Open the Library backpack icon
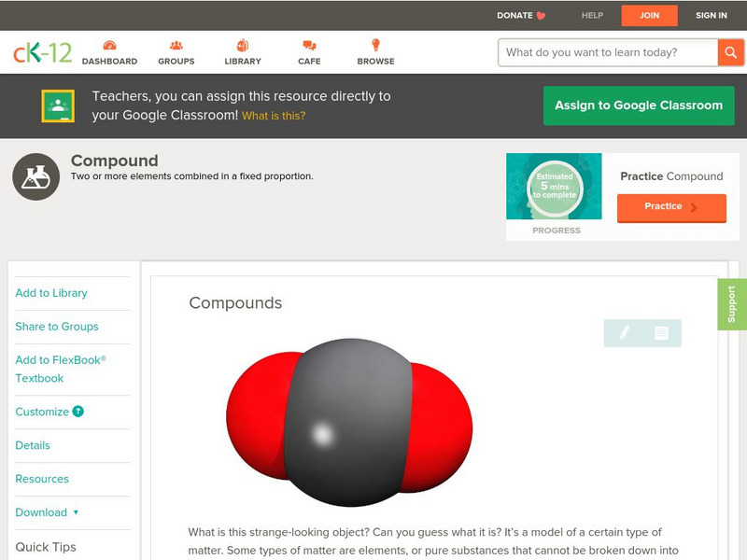 [x=243, y=45]
